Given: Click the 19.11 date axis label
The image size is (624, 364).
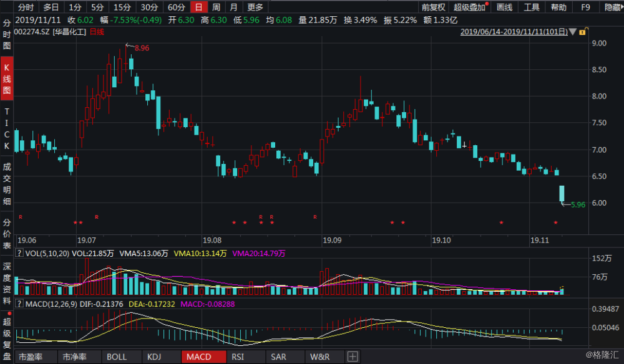Looking at the screenshot, I should click(x=540, y=241).
